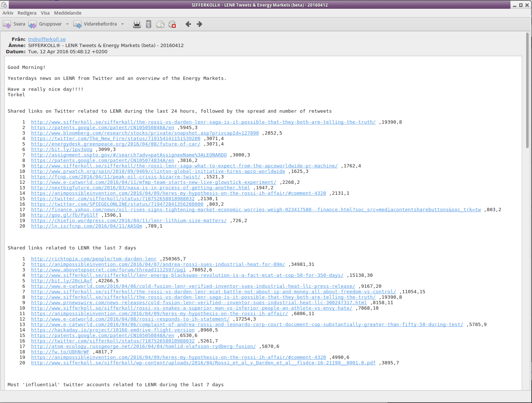The width and height of the screenshot is (532, 403).
Task: Open the bloomberg.com private snapshot link
Action: coord(145,133)
